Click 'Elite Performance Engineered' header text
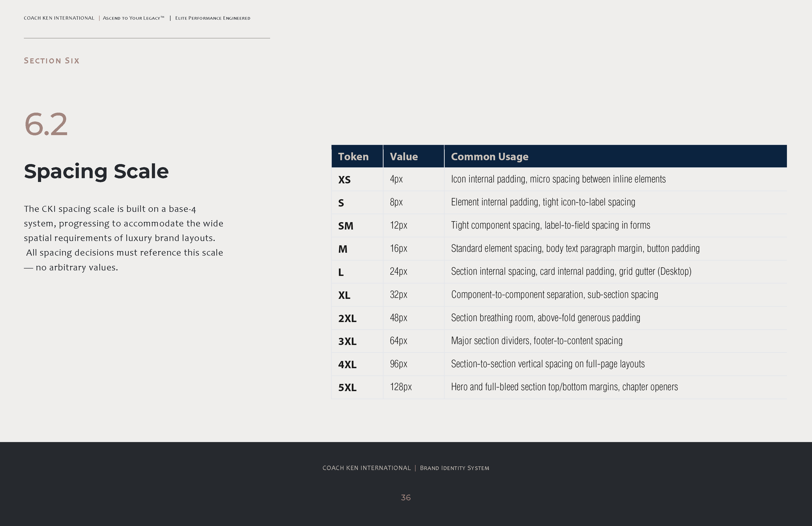Image resolution: width=812 pixels, height=526 pixels. click(212, 18)
